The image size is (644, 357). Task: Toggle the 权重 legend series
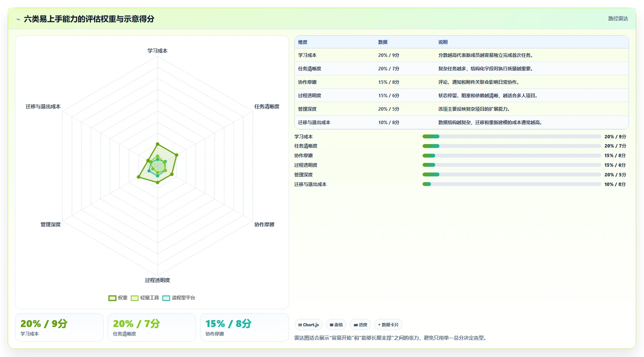[x=118, y=298]
